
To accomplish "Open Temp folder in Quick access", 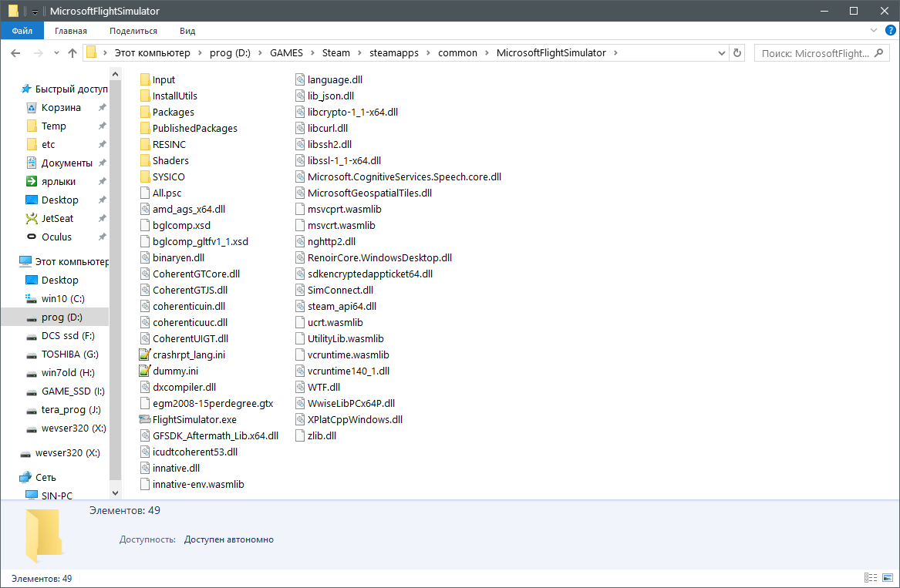I will [x=53, y=126].
